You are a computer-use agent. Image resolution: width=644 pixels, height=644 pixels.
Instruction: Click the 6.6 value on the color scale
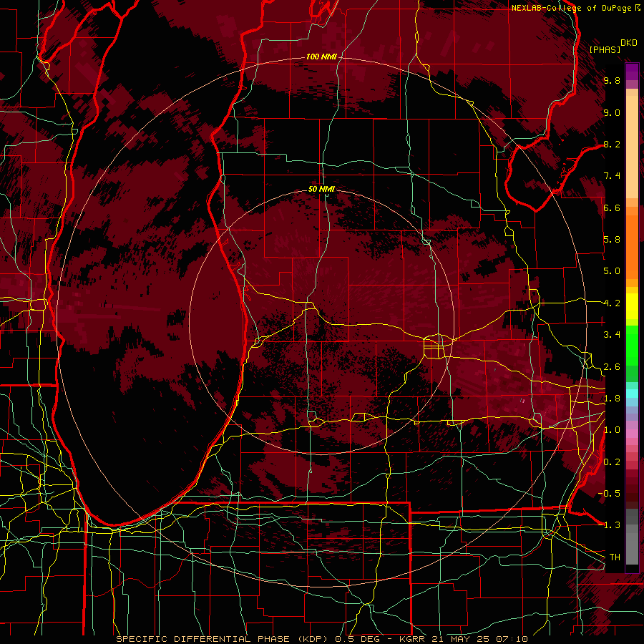[612, 208]
